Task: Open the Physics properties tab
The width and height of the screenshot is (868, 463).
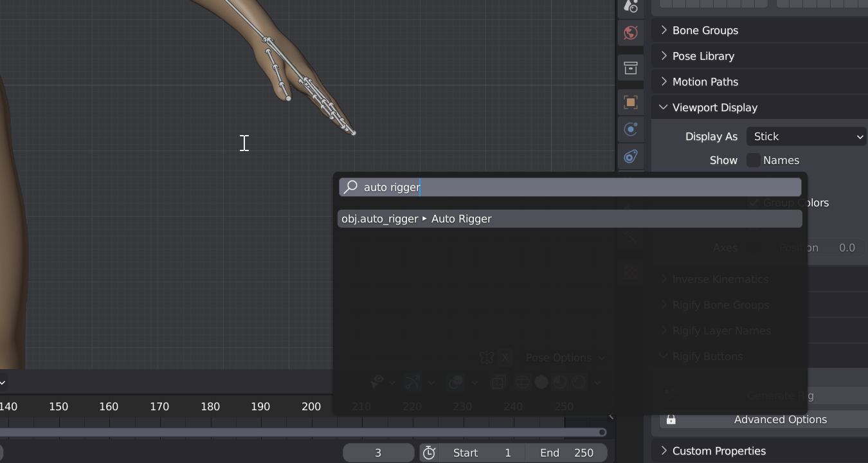Action: tap(631, 129)
